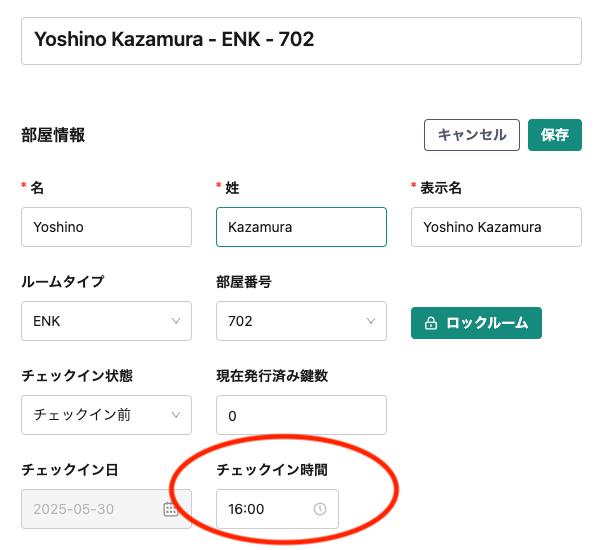
Task: Click chevron arrow of ルームタイプ dropdown
Action: [176, 321]
